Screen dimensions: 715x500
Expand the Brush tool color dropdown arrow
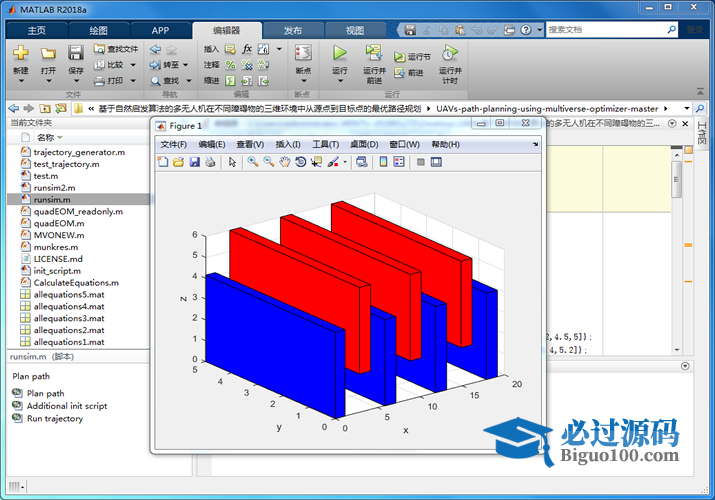pos(346,162)
